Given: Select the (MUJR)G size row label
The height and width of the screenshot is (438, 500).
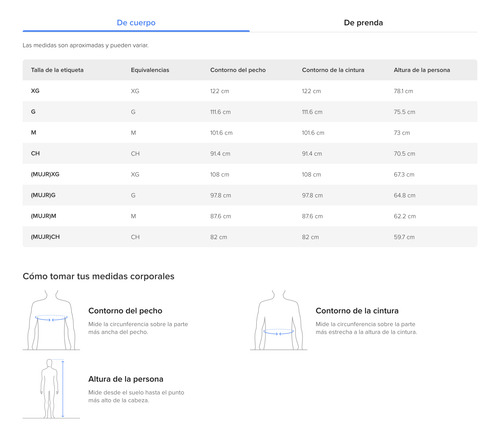Looking at the screenshot, I should 43,195.
